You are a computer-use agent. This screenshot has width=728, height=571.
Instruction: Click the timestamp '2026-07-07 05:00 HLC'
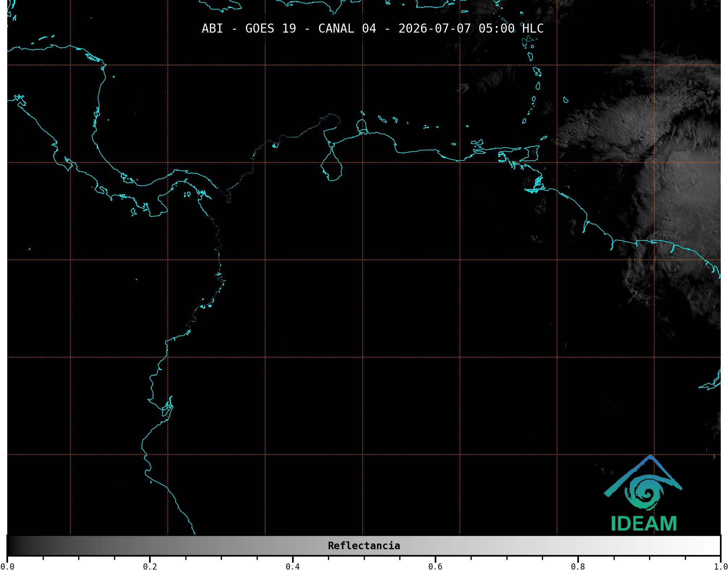click(x=471, y=29)
